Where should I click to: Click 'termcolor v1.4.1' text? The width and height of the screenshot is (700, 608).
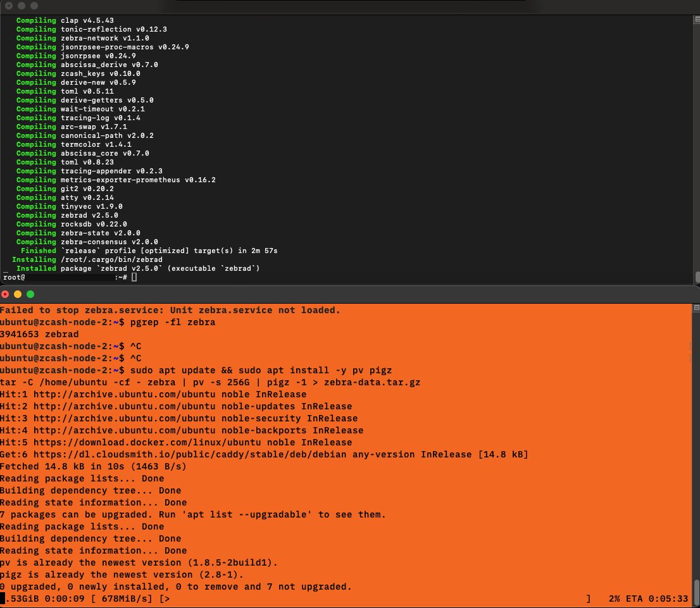click(96, 145)
